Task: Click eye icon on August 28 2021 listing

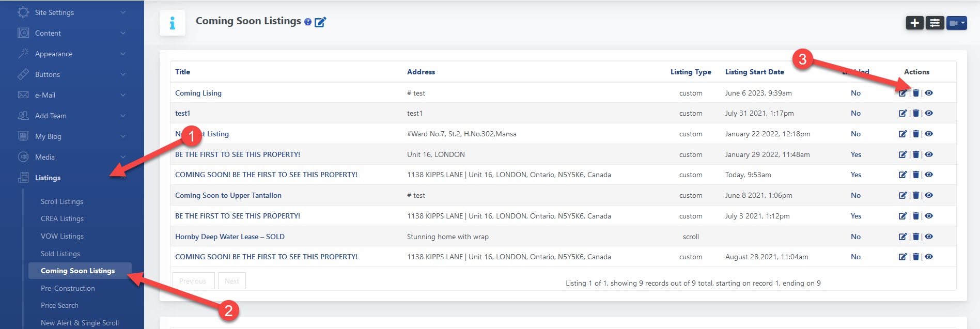Action: pos(929,257)
